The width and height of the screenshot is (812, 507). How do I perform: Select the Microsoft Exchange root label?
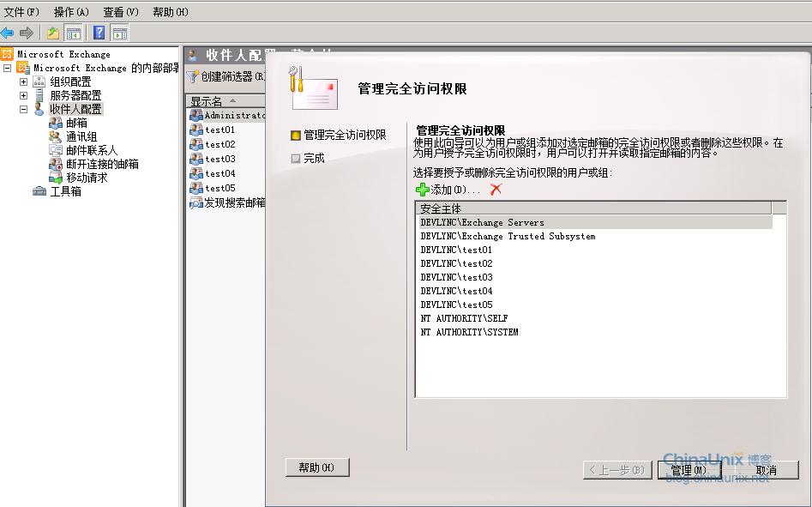pyautogui.click(x=63, y=54)
